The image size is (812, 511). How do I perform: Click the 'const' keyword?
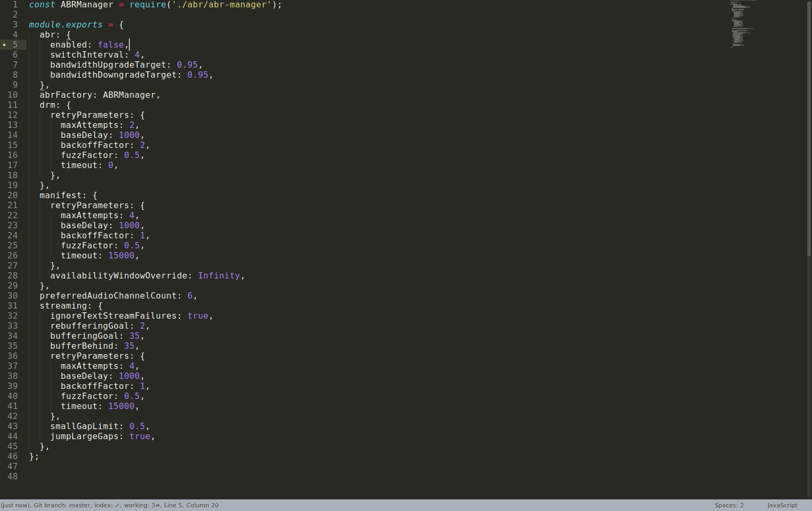pyautogui.click(x=42, y=5)
